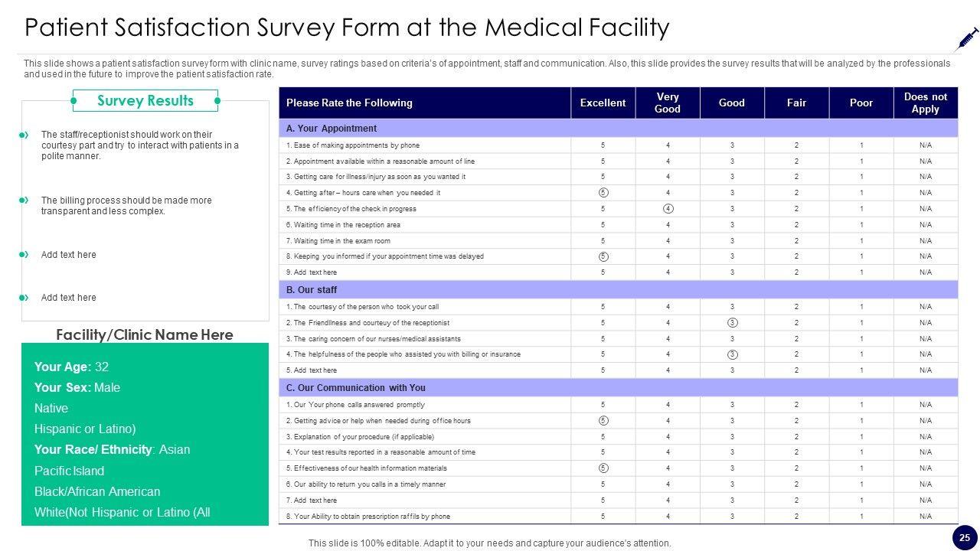The height and width of the screenshot is (551, 980).
Task: Select circled 3 for billing or insurance helpfulness
Action: 732,354
